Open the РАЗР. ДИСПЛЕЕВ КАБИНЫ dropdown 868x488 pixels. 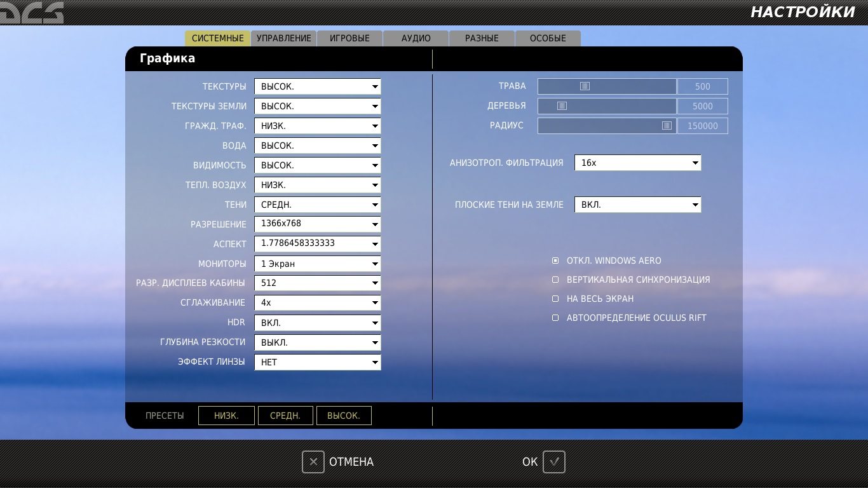tap(318, 283)
